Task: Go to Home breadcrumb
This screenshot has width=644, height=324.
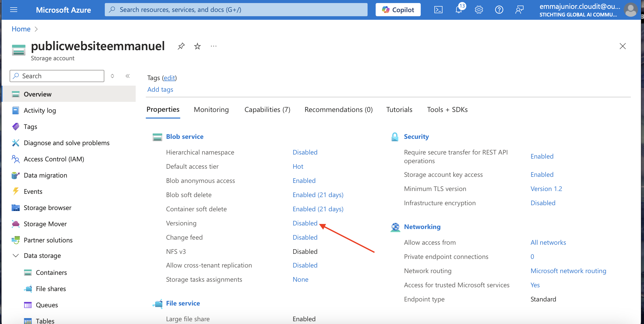Action: (21, 29)
